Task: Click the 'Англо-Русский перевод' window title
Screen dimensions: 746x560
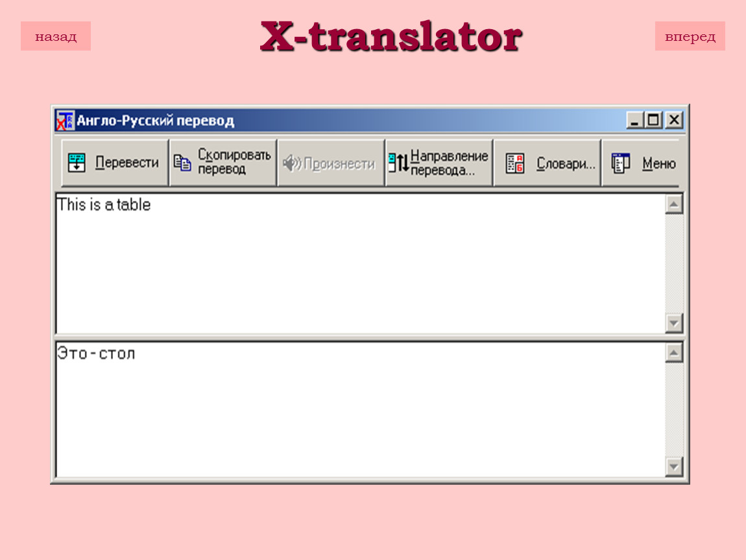Action: (156, 121)
